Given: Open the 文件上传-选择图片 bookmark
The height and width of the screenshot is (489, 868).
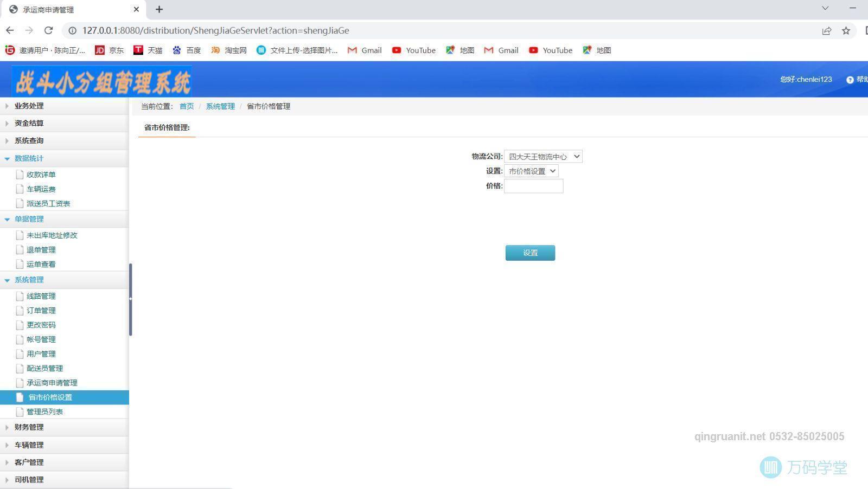Looking at the screenshot, I should (x=297, y=50).
